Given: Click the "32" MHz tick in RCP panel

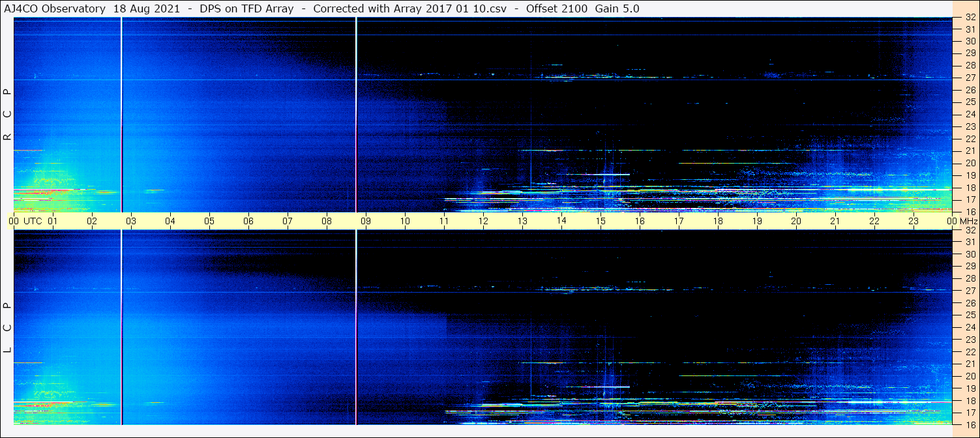Looking at the screenshot, I should [x=970, y=18].
